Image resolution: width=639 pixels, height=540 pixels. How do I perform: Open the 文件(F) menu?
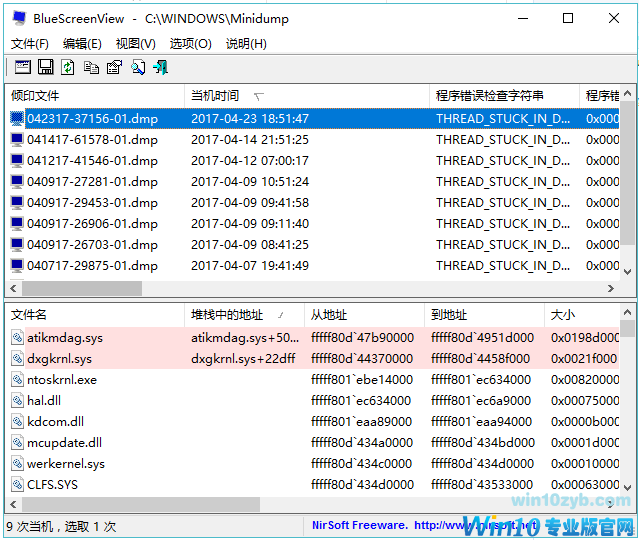(x=29, y=43)
